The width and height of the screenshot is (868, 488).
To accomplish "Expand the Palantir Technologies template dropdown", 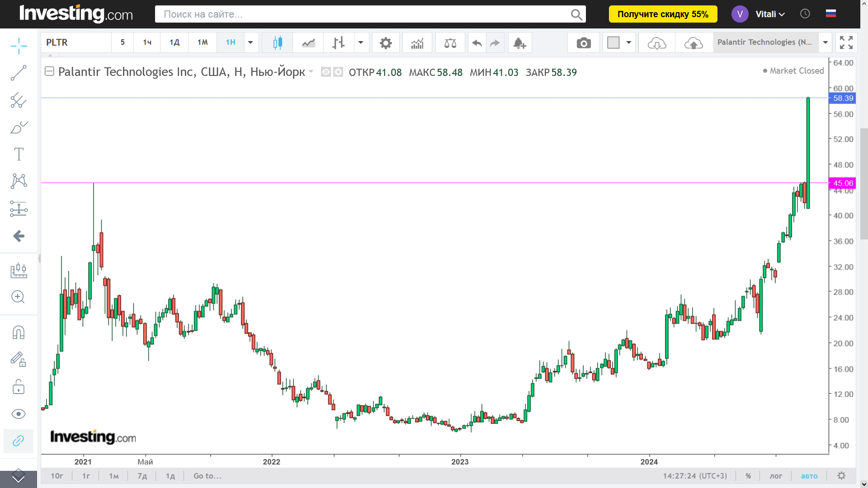I will 825,42.
